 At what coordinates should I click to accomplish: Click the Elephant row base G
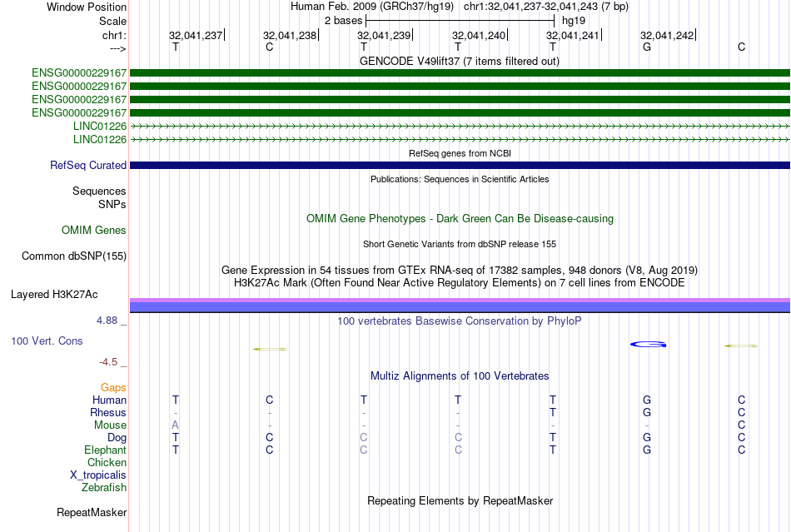point(647,450)
